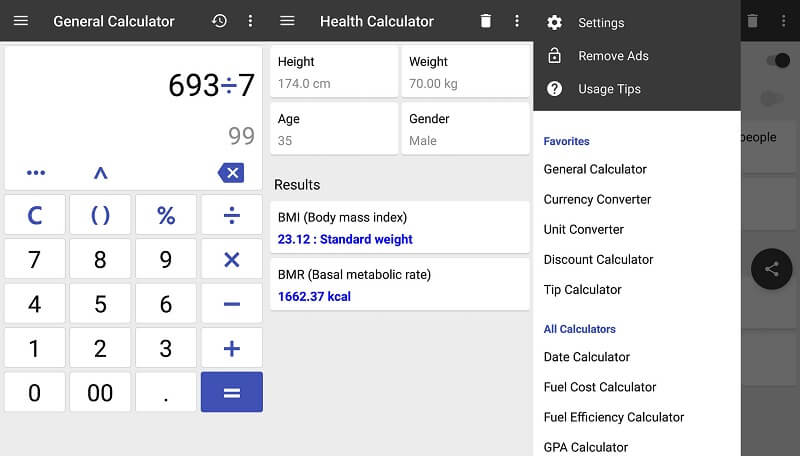Tap the minus operator key
This screenshot has height=456, width=800.
[232, 304]
